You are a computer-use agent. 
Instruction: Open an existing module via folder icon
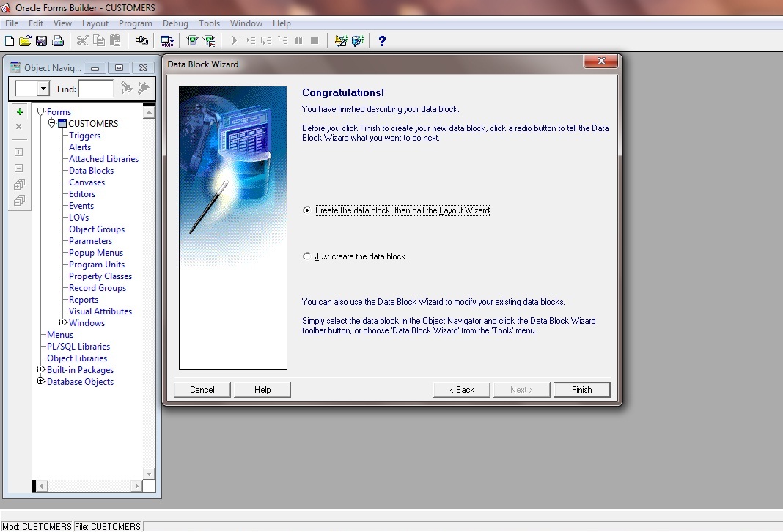23,41
